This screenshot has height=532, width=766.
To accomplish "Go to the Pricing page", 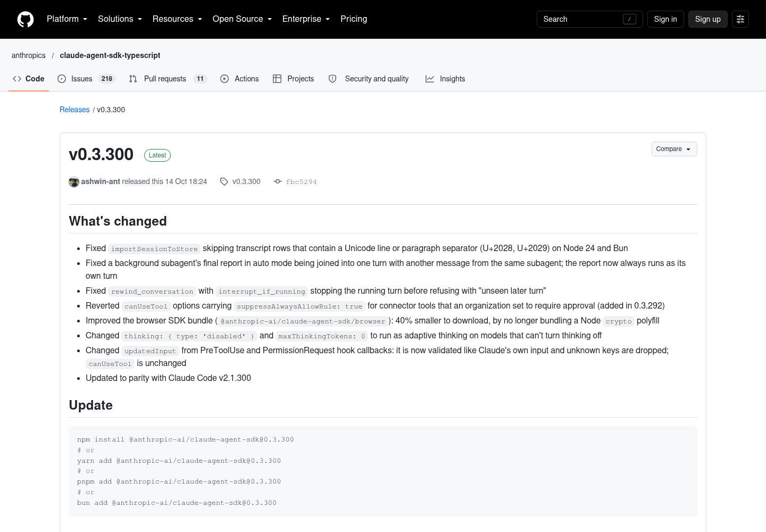I will pos(354,19).
